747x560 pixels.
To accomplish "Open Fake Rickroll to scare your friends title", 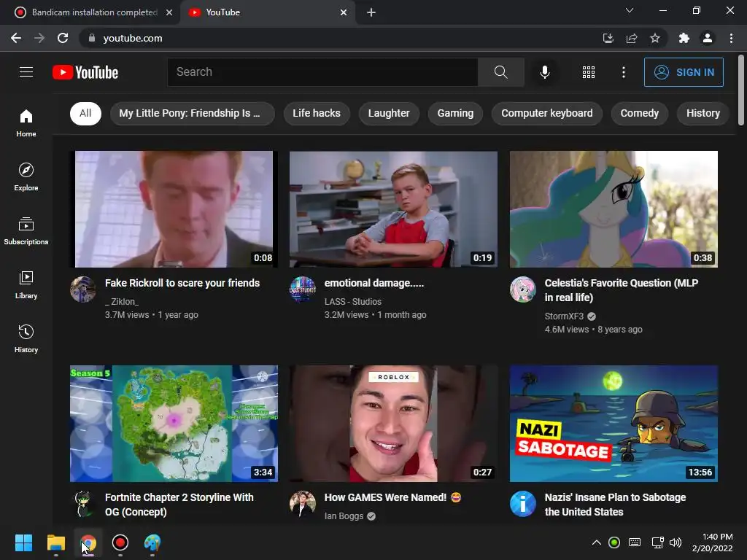I will click(x=182, y=283).
